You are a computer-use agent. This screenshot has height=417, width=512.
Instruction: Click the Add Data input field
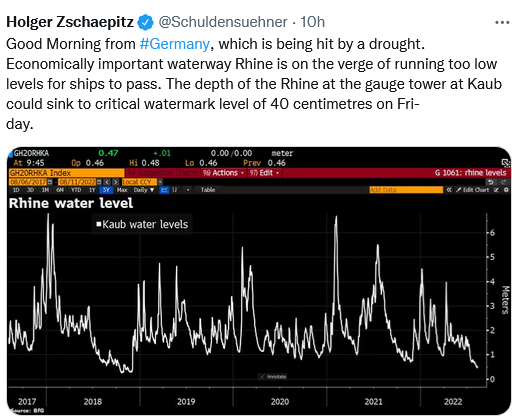coord(406,190)
